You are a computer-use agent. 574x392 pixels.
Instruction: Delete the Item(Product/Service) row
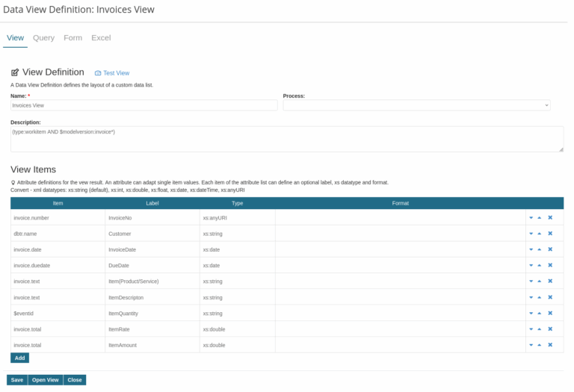click(550, 281)
